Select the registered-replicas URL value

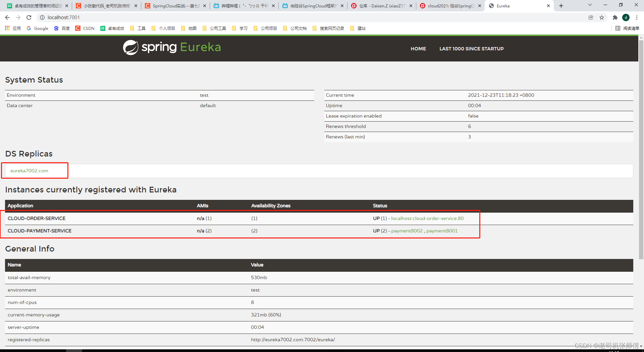pyautogui.click(x=293, y=340)
